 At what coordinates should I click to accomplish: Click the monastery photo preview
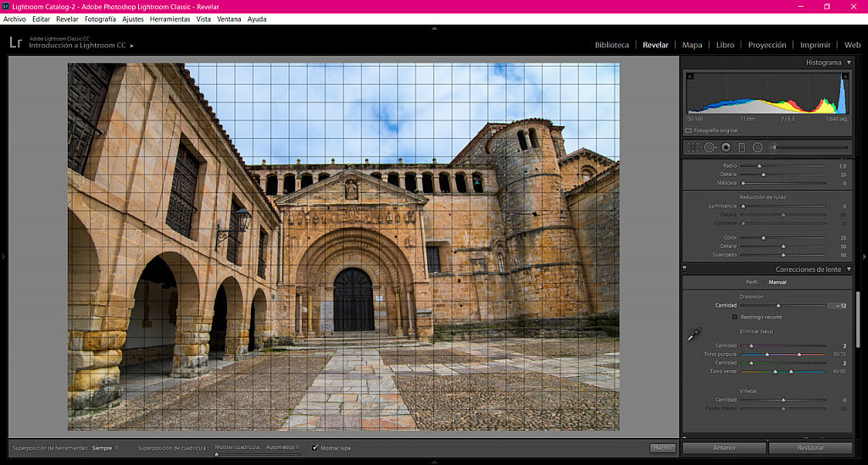(x=343, y=246)
